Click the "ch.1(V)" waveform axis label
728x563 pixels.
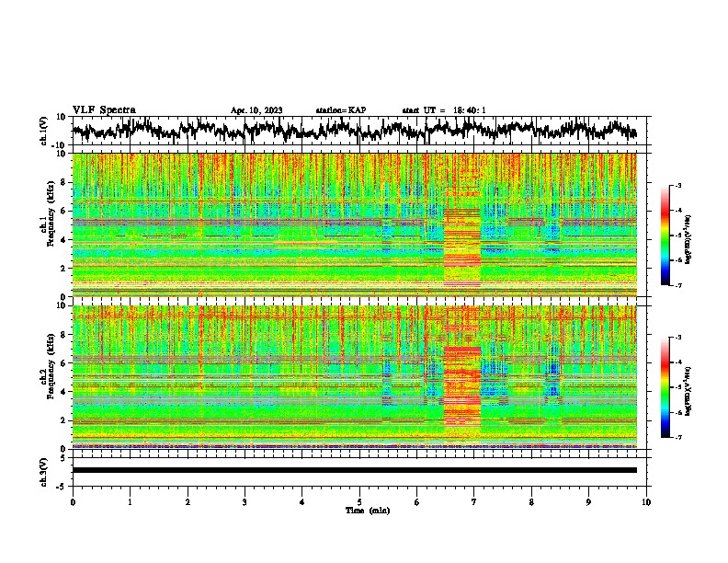pyautogui.click(x=44, y=131)
